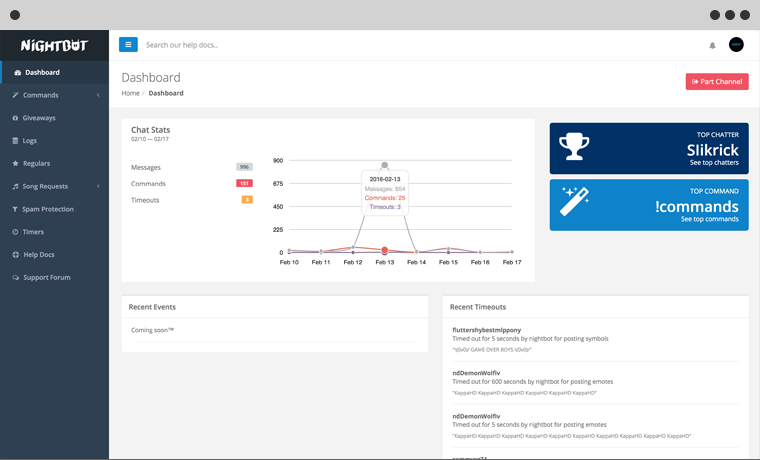This screenshot has height=460, width=760.
Task: Open Song Requests menu item
Action: pyautogui.click(x=54, y=186)
